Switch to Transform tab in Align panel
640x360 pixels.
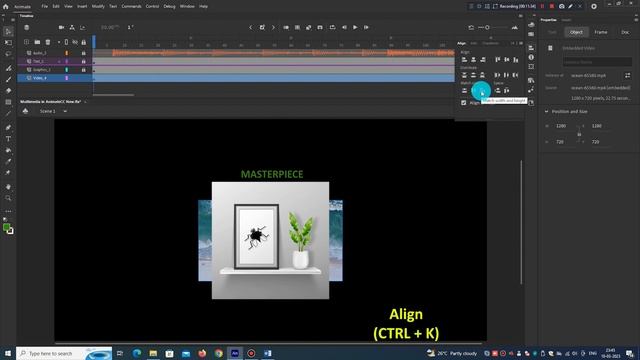tap(490, 43)
